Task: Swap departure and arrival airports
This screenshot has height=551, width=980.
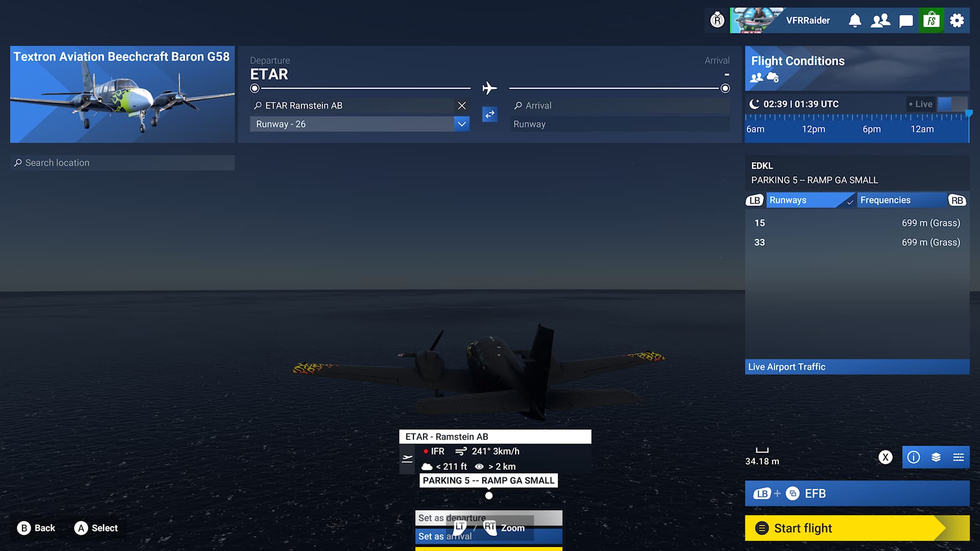Action: 489,114
